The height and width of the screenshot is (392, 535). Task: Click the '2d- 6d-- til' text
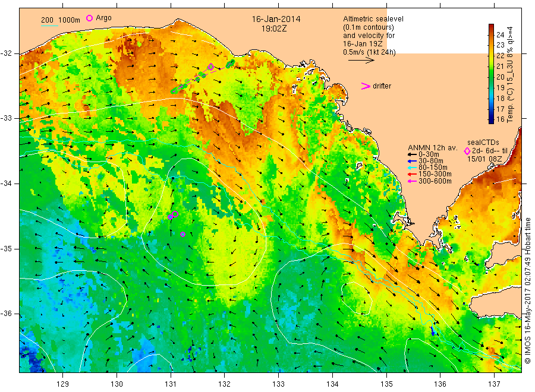tap(490, 151)
